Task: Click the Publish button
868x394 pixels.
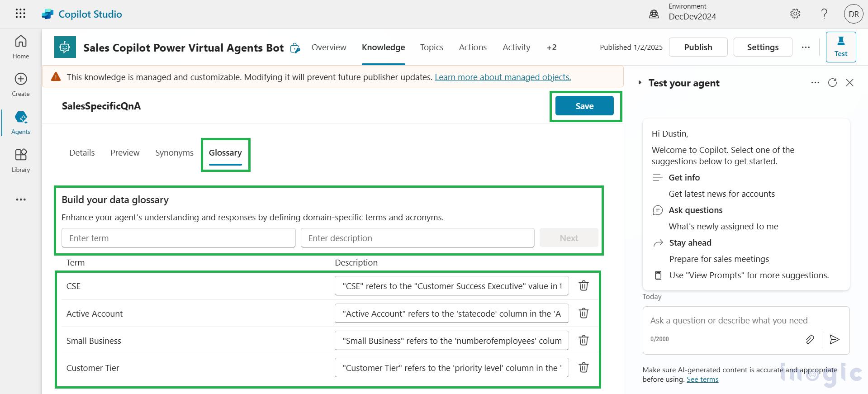Action: coord(698,47)
